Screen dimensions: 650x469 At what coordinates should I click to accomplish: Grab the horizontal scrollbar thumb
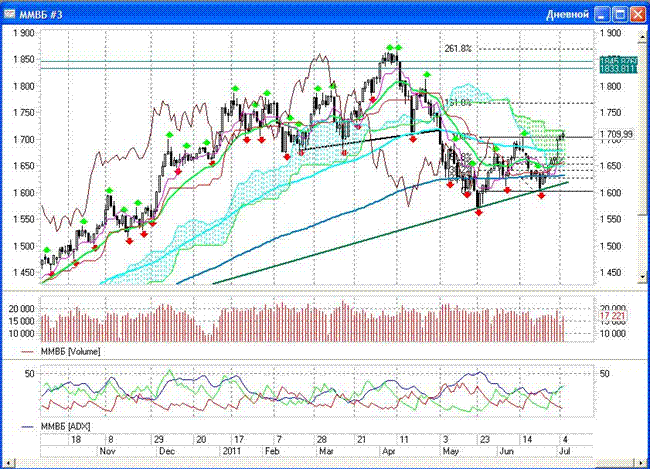(617, 462)
